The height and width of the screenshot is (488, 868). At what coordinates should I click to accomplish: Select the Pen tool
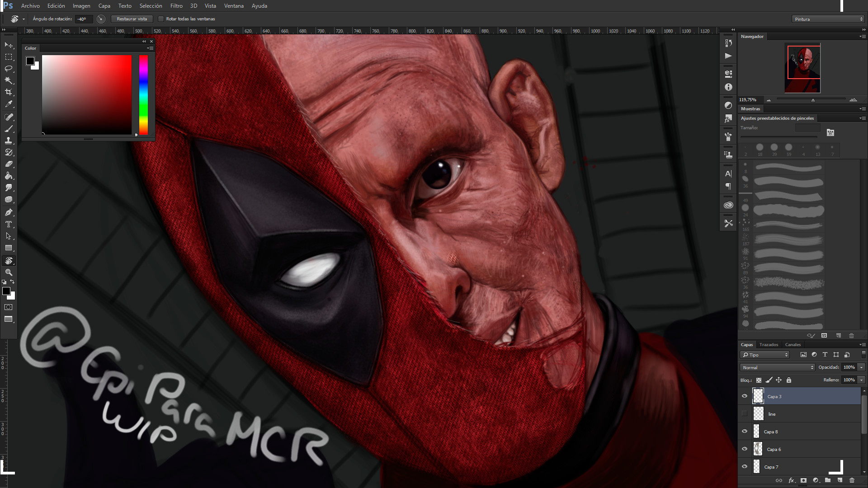(x=9, y=212)
